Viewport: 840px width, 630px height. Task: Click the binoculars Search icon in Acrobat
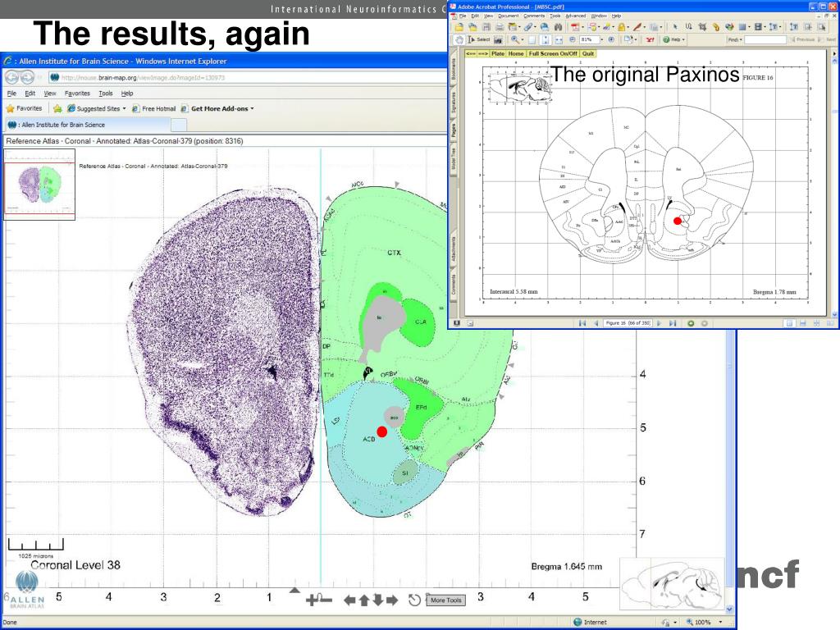(x=558, y=27)
